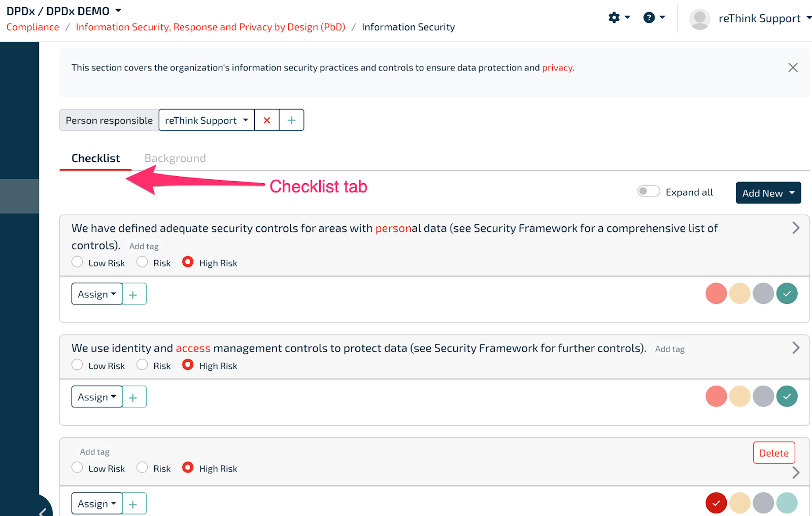Select Low Risk on the security controls item
The image size is (812, 516).
tap(77, 262)
